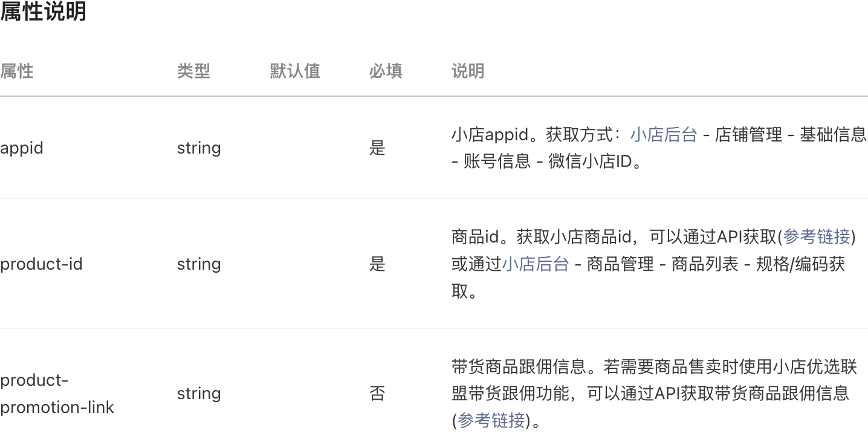The height and width of the screenshot is (439, 868).
Task: Click the 类型 column header
Action: click(x=193, y=71)
